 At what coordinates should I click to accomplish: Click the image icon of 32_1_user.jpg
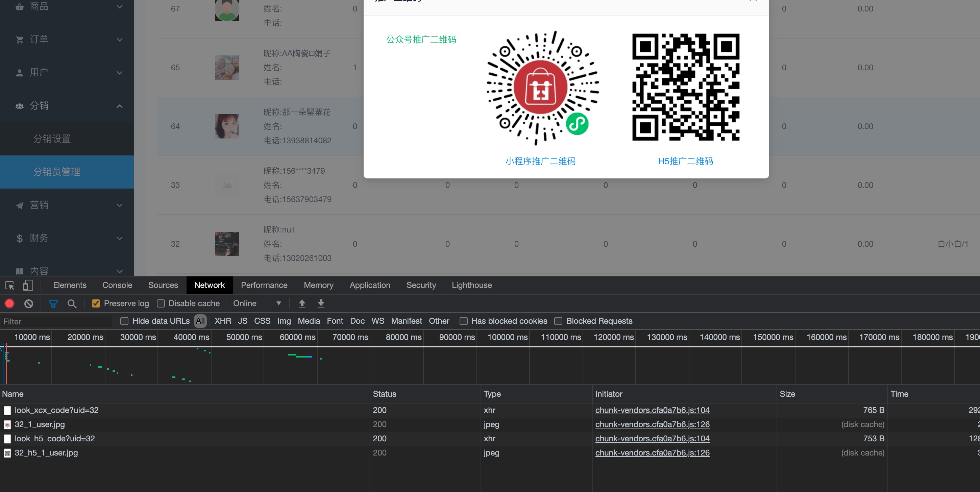tap(7, 425)
